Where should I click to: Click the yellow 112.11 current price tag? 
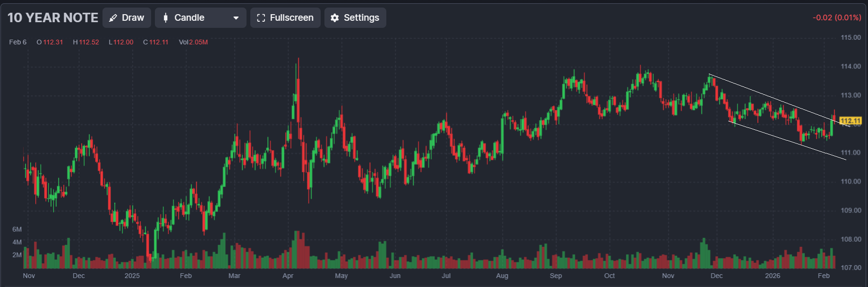pyautogui.click(x=851, y=121)
